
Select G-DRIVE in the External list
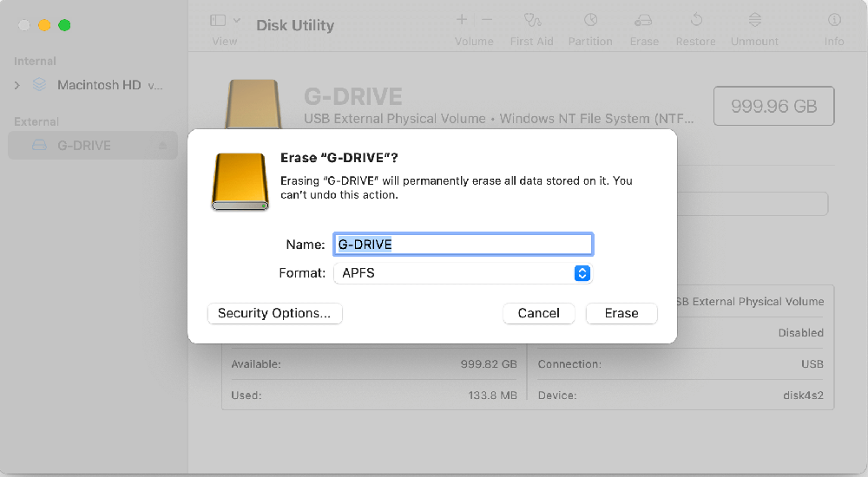tap(93, 146)
